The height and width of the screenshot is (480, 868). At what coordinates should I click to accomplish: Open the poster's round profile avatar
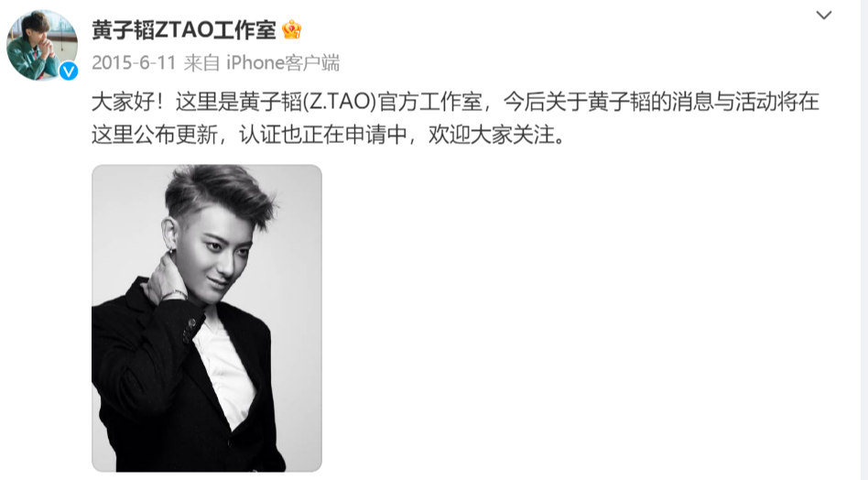click(42, 46)
